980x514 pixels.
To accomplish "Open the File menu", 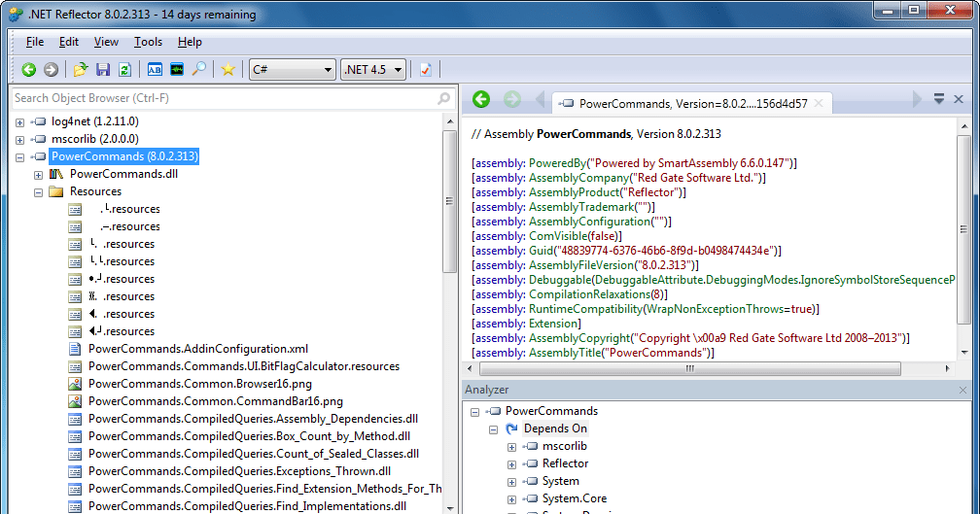I will [x=35, y=42].
